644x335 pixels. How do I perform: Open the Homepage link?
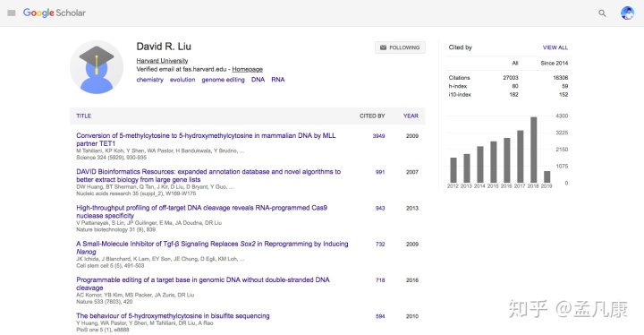click(x=247, y=69)
